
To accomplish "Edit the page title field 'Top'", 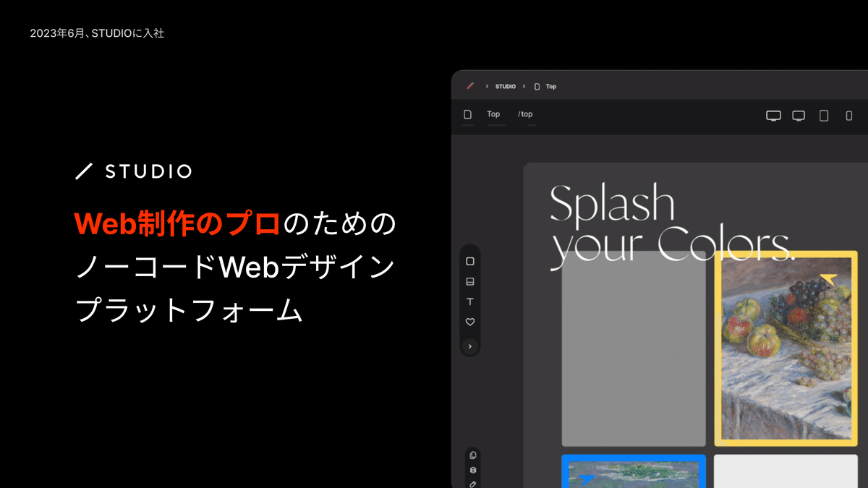I will click(x=493, y=114).
